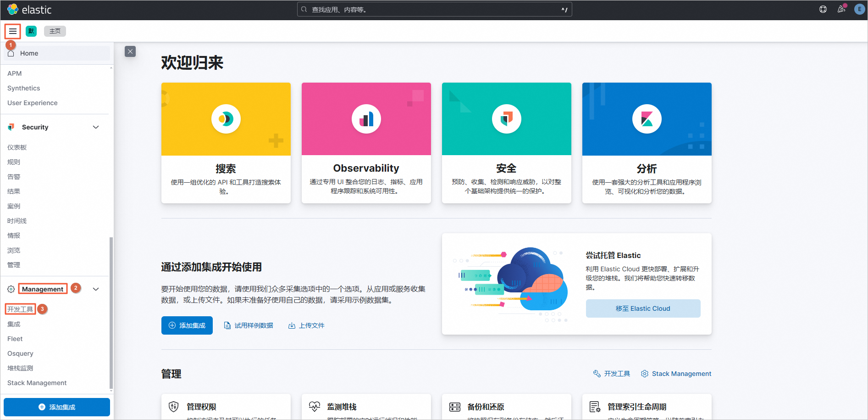The width and height of the screenshot is (868, 420).
Task: Click the 上传文件 link
Action: coord(306,325)
